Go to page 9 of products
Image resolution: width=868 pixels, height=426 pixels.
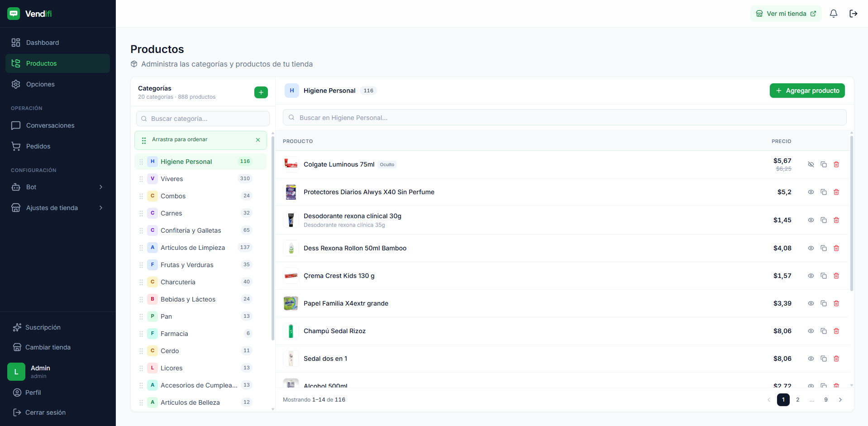click(x=826, y=400)
